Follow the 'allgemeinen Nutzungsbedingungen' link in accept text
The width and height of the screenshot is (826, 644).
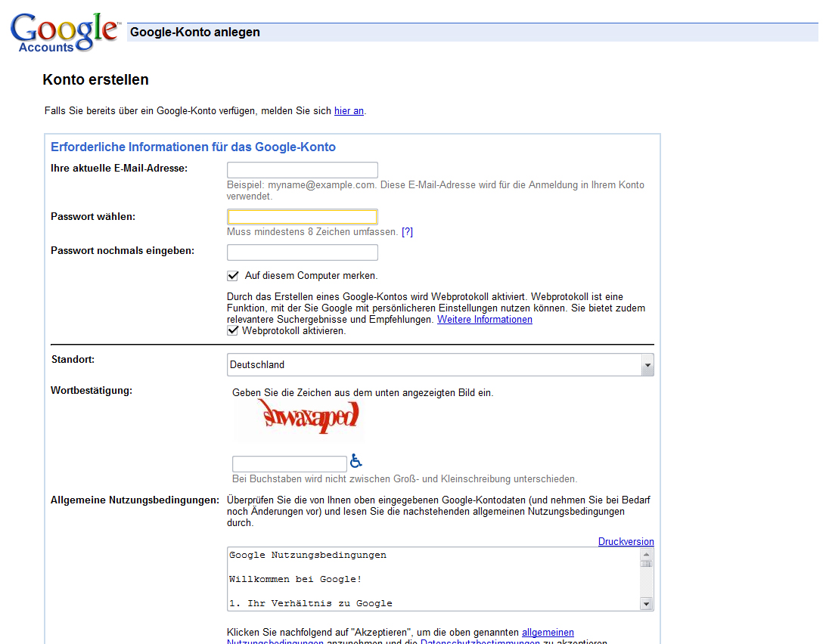pos(548,633)
